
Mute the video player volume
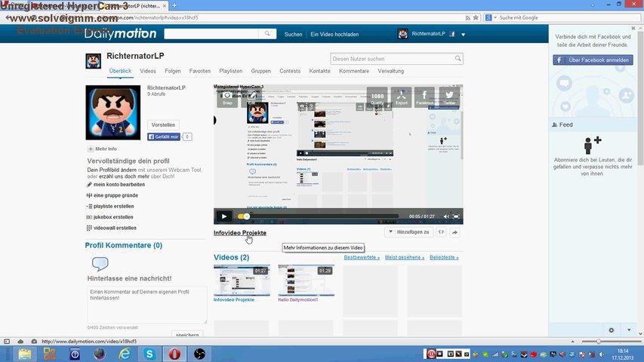445,216
